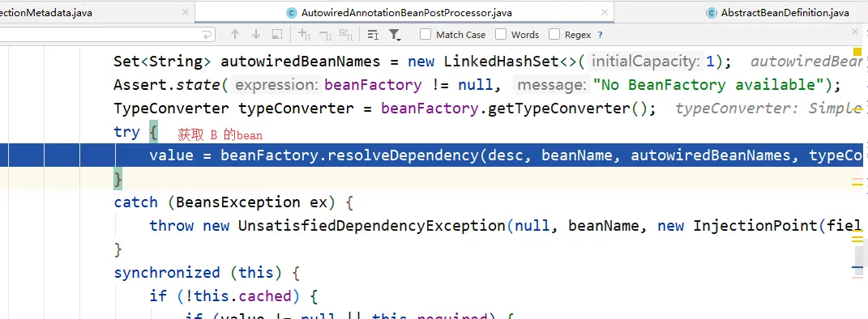Enable the Words checkbox

(x=500, y=34)
